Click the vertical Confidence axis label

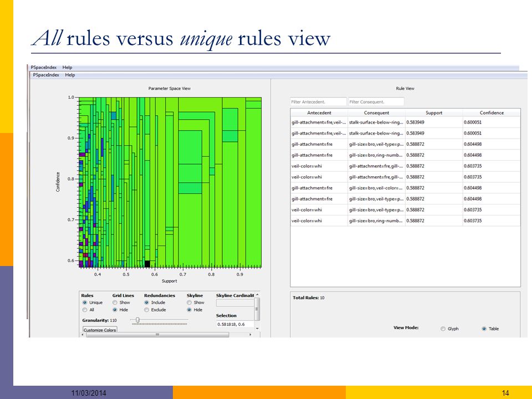(58, 182)
